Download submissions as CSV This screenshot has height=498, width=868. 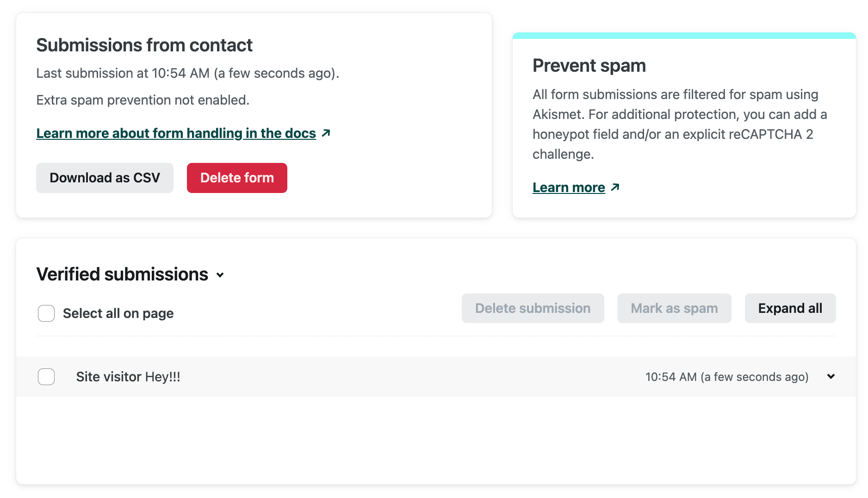[105, 178]
